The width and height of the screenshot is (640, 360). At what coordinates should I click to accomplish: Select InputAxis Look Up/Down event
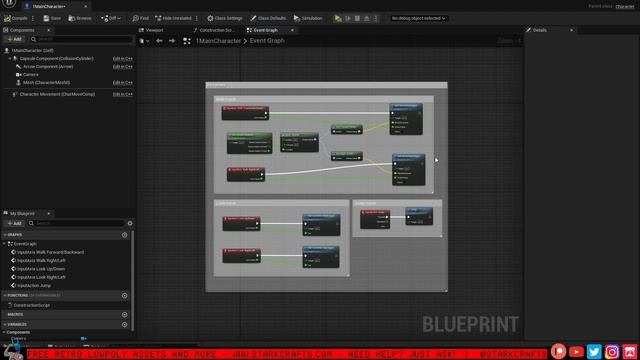pos(41,269)
